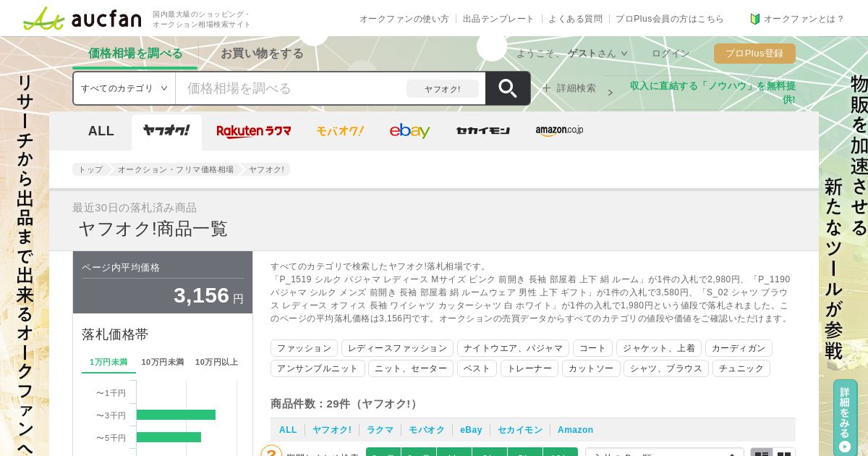Open 出品テンプレート link
Screen dimensions: 868x456
pos(498,19)
